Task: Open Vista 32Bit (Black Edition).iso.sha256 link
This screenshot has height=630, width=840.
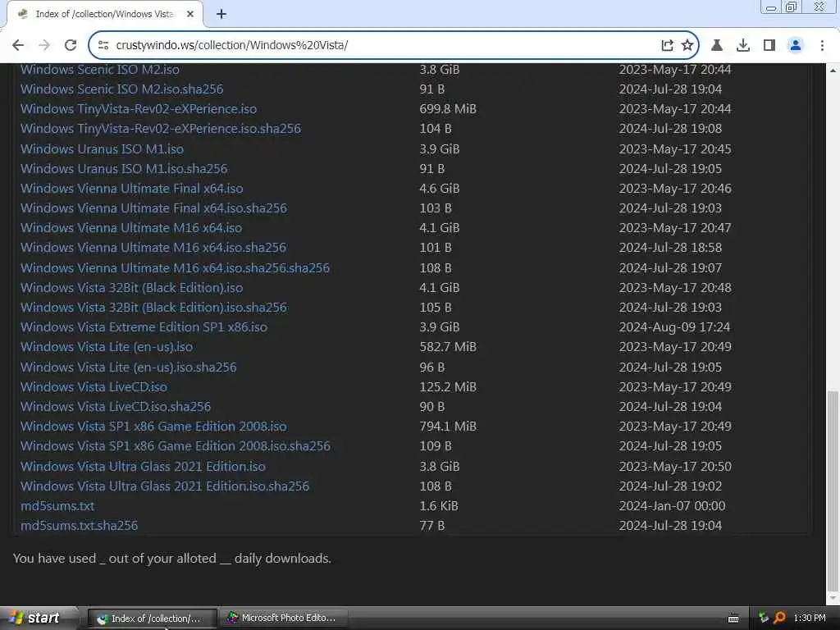Action: 153,308
